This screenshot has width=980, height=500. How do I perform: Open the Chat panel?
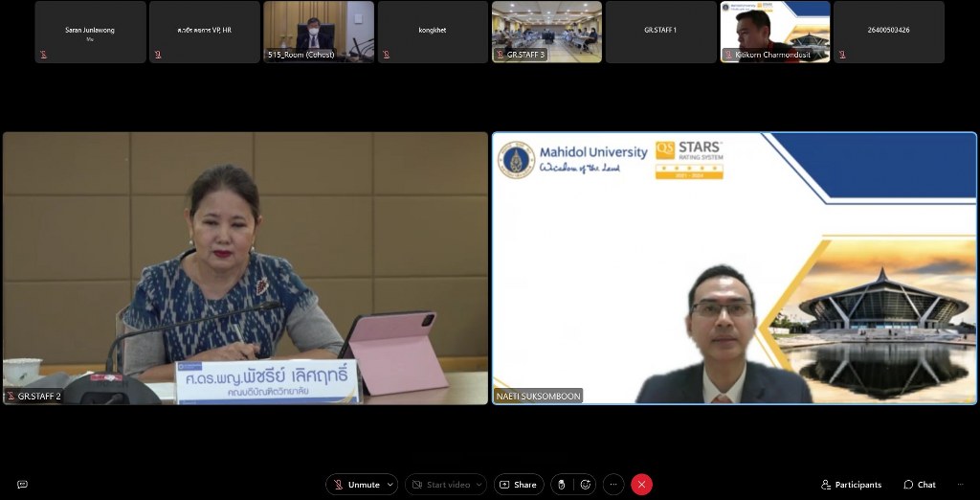pyautogui.click(x=920, y=485)
